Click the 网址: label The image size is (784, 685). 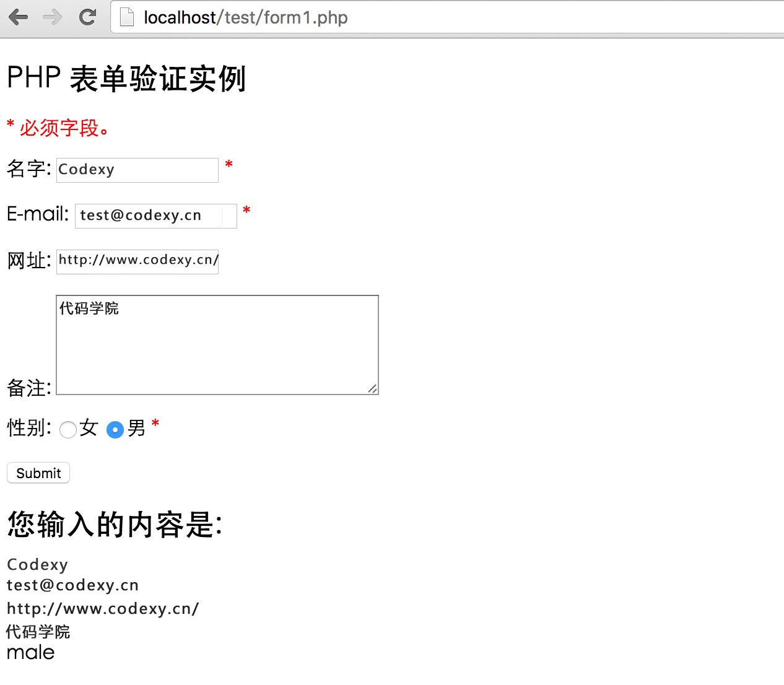[29, 260]
